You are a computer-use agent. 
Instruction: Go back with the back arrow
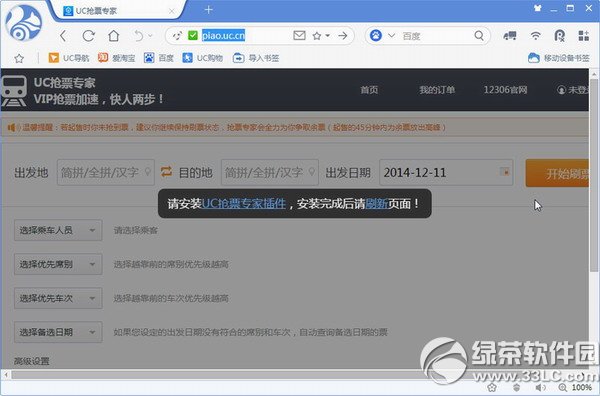(64, 36)
